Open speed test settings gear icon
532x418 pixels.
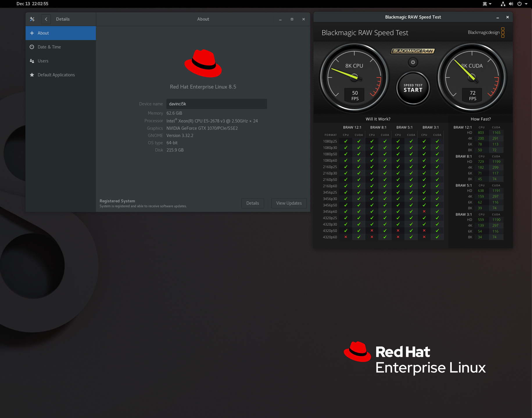[x=413, y=62]
